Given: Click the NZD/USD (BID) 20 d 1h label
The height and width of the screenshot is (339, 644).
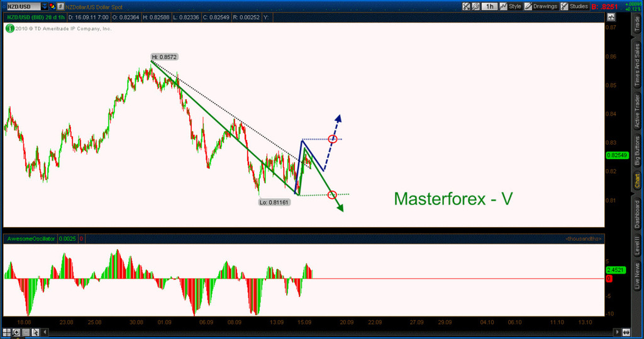Looking at the screenshot, I should 36,17.
